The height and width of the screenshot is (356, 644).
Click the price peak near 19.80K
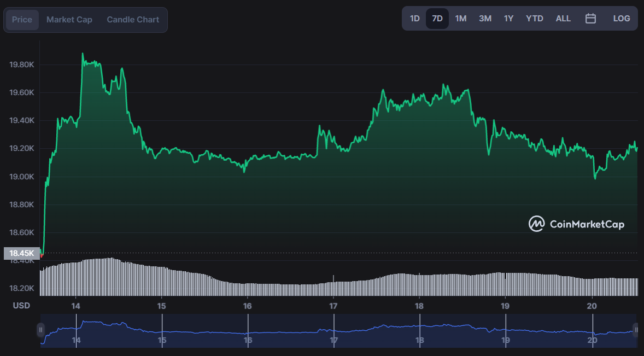[83, 54]
